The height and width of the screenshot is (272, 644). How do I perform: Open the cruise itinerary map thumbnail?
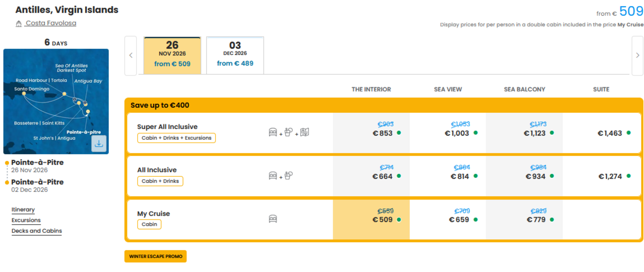56,101
